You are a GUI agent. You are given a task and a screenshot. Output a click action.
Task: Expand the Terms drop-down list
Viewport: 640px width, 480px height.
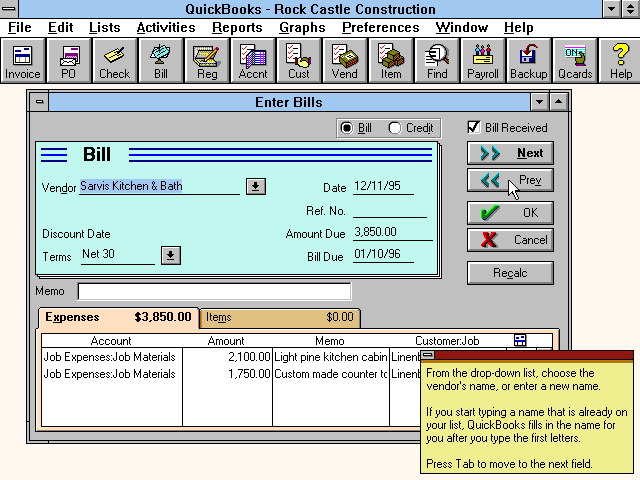pos(171,256)
